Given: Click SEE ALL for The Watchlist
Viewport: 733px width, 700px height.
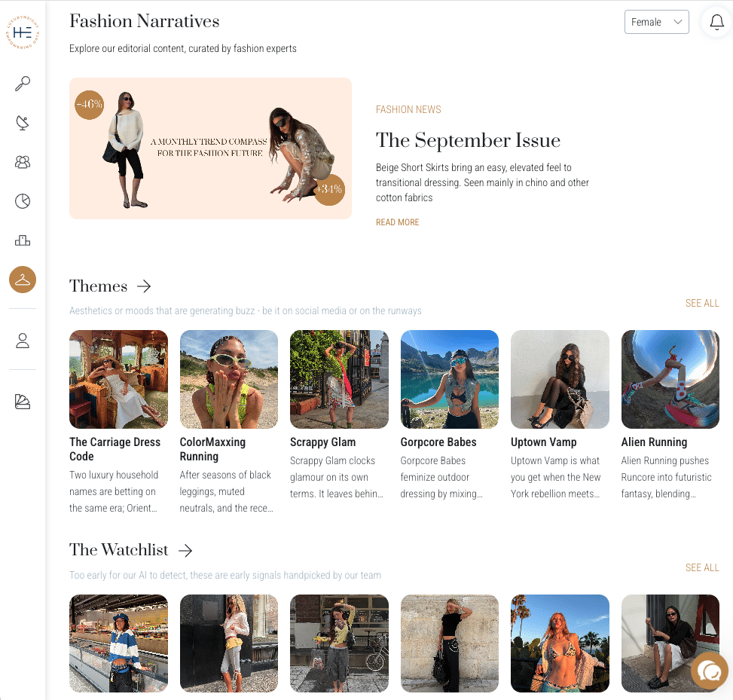Looking at the screenshot, I should point(702,567).
